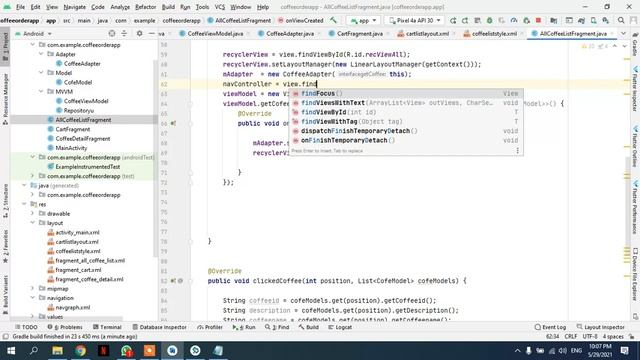The image size is (640, 360).
Task: Open the Pixel 4a API 30 device dropdown
Action: (x=415, y=20)
